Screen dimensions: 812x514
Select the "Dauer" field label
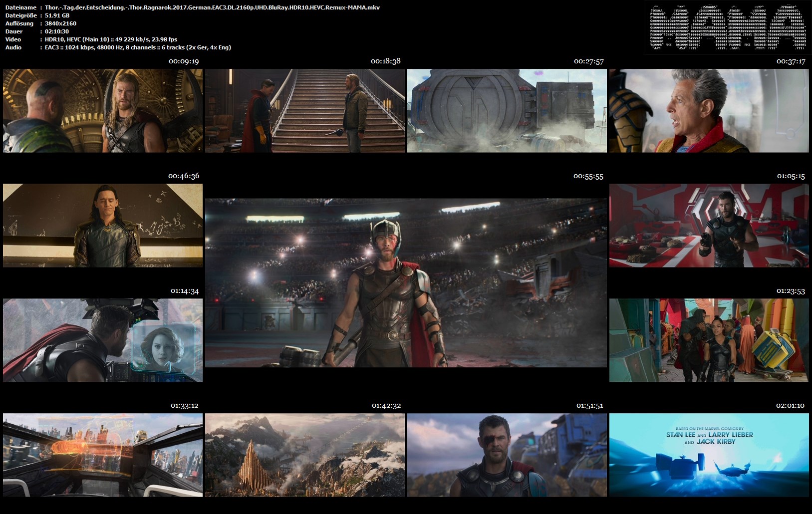[14, 31]
